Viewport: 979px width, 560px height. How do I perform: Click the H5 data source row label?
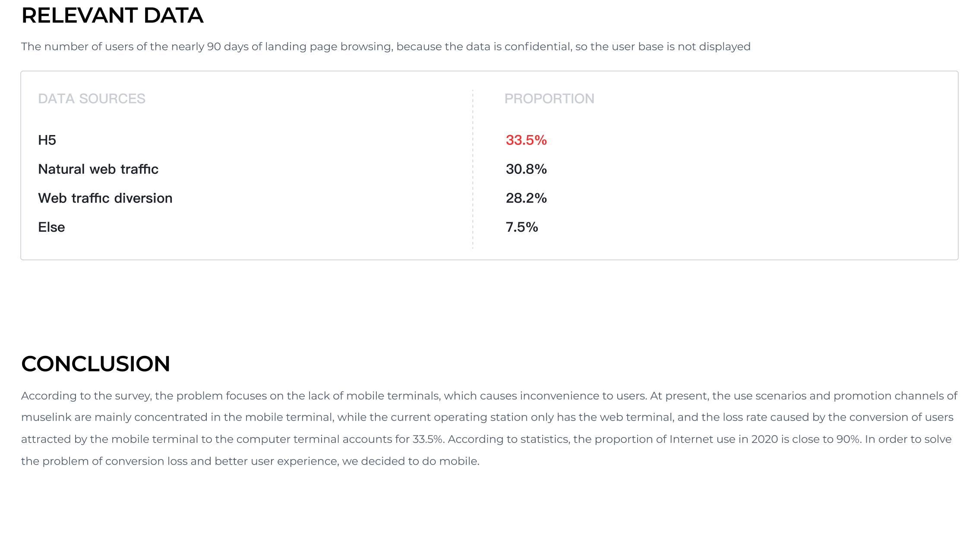47,140
